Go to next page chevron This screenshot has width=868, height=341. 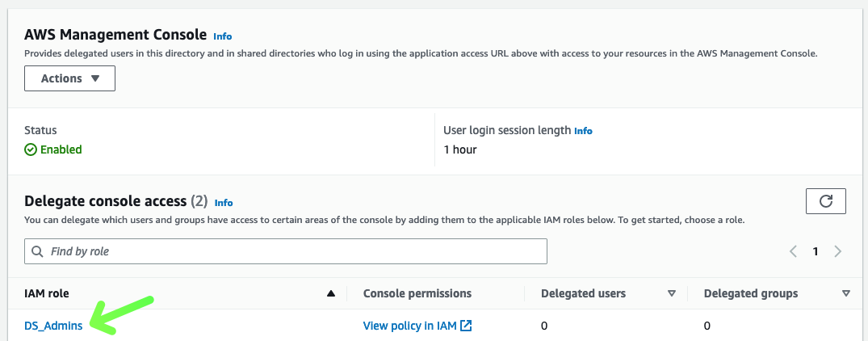click(837, 251)
